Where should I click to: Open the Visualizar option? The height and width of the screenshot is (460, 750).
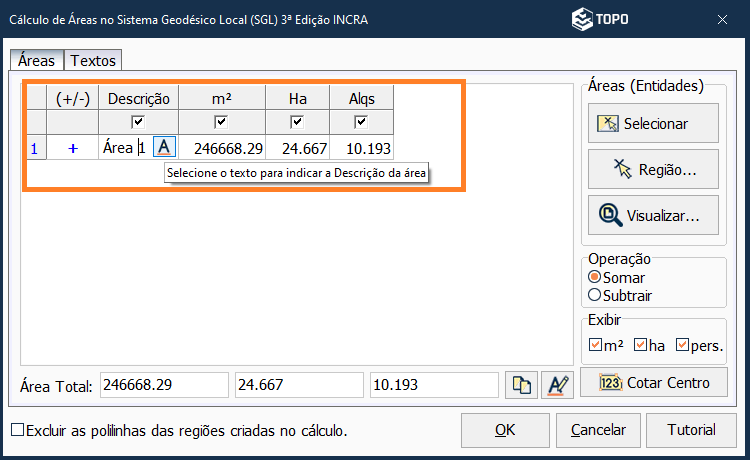pos(653,214)
